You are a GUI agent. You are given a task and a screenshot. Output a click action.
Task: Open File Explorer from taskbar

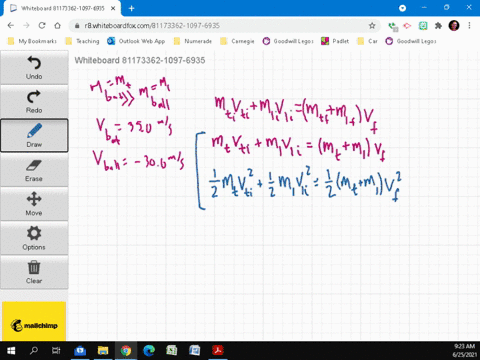click(x=103, y=351)
